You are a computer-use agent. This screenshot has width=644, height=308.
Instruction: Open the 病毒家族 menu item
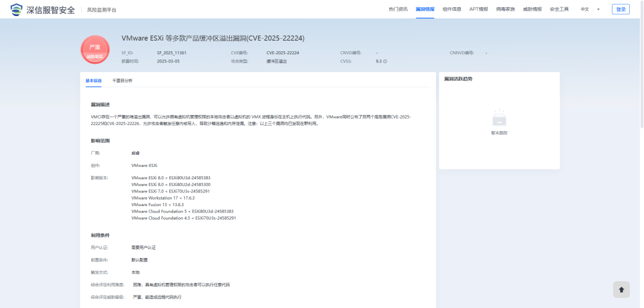[x=505, y=9]
